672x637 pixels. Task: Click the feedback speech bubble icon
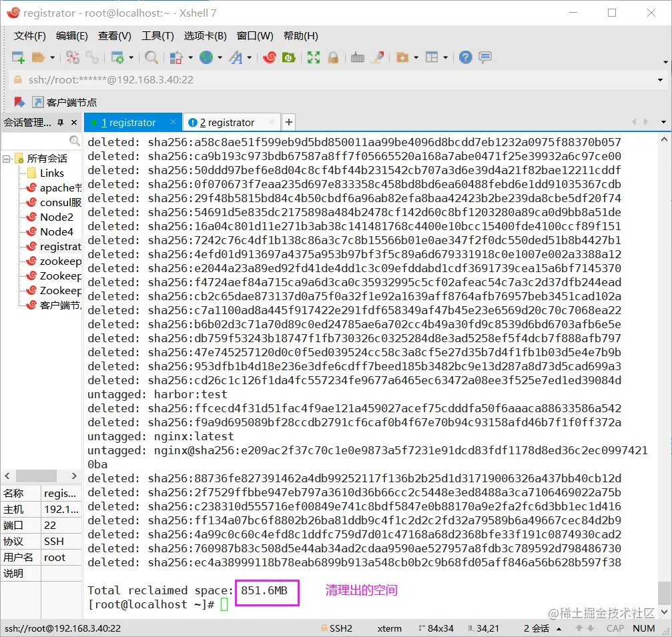485,57
